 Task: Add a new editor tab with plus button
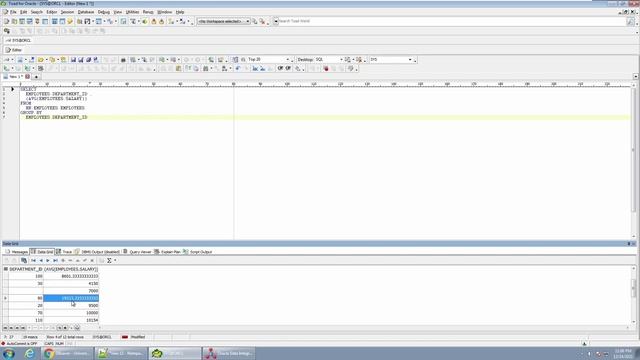click(x=36, y=77)
